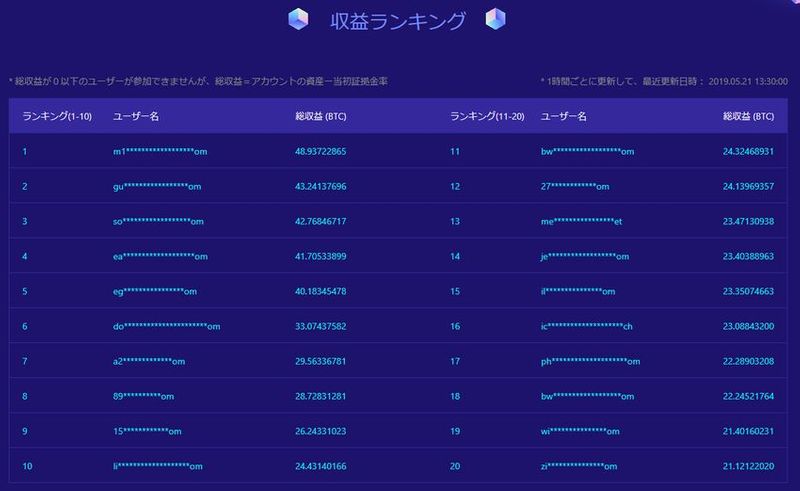Click the 収益ランキング page title
This screenshot has width=800, height=491.
397,20
